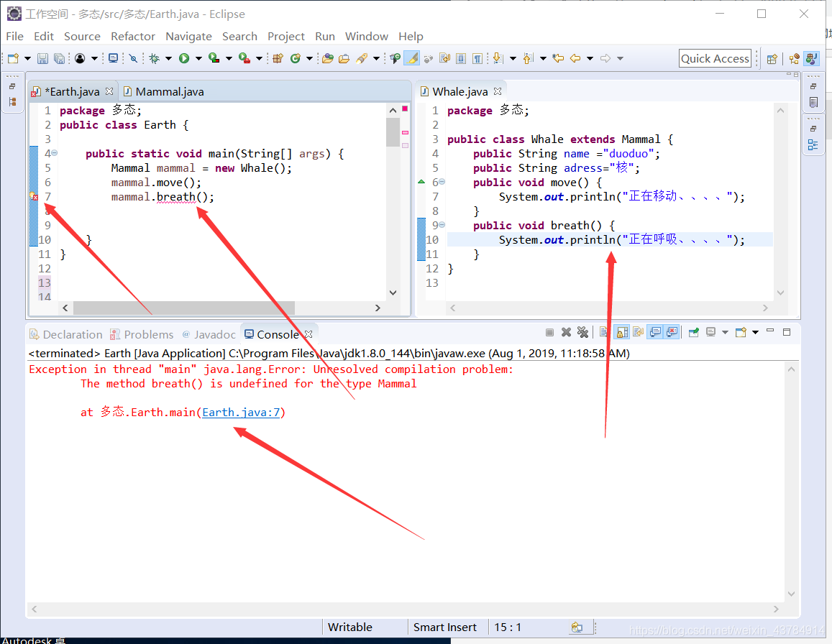Screen dimensions: 832x644
Task: Click the Back navigation yellow arrow
Action: point(575,58)
